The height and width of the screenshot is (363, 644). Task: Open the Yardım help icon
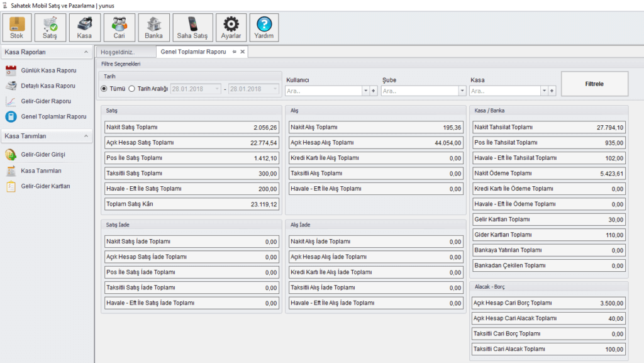pos(264,27)
